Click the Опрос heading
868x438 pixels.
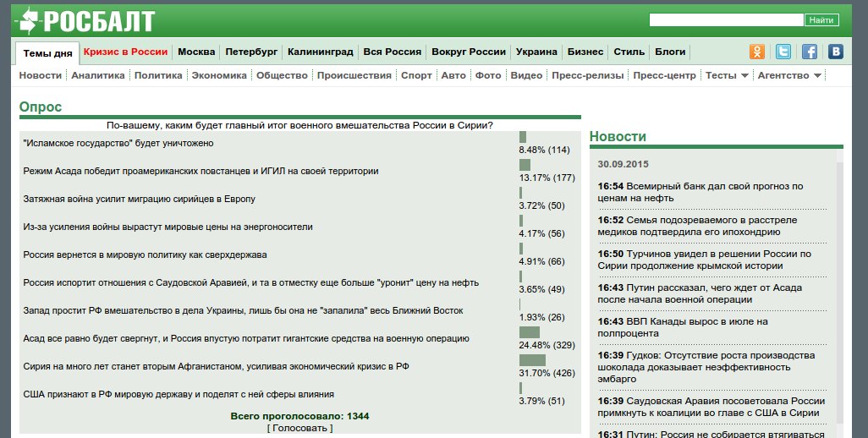click(x=41, y=107)
